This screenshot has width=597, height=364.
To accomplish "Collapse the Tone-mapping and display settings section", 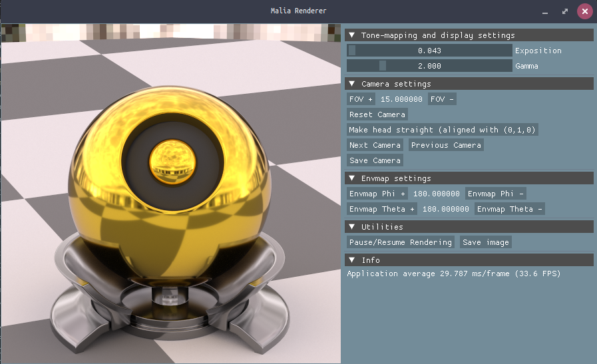I will click(x=469, y=35).
